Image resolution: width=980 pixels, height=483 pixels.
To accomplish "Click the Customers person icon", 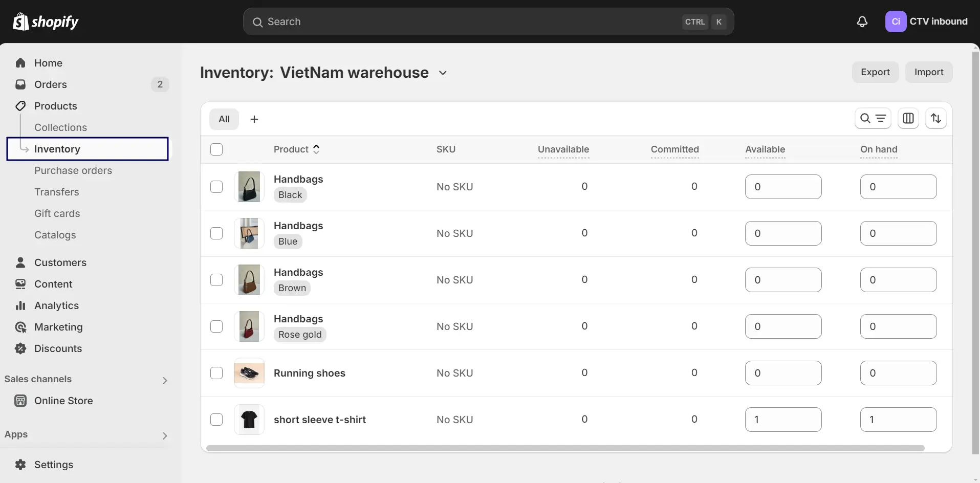I will [20, 262].
